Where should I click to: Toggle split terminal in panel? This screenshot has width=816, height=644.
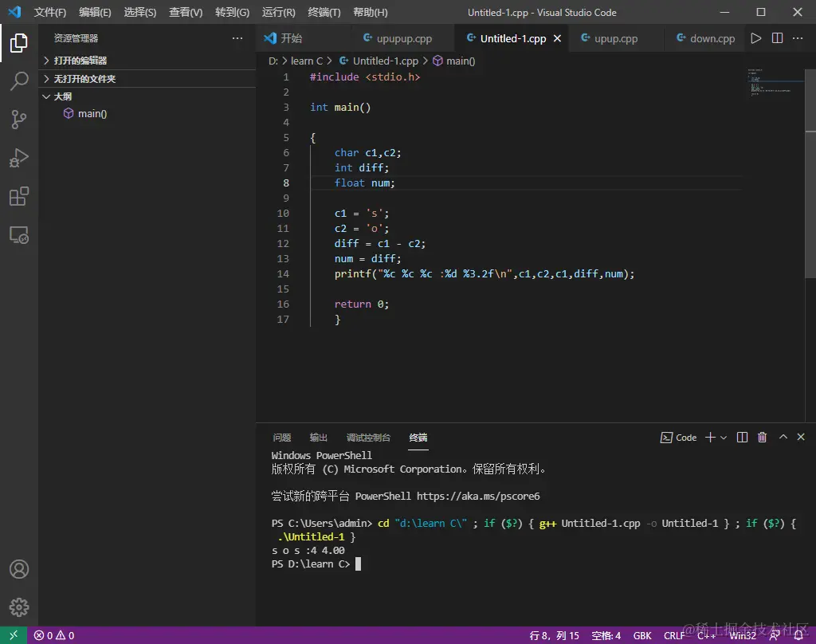point(743,438)
